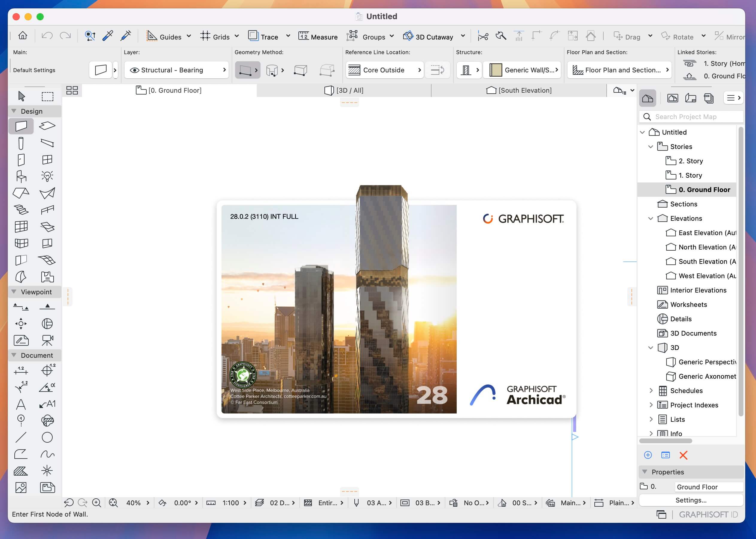Select the Stair tool
This screenshot has width=756, height=539.
click(21, 209)
